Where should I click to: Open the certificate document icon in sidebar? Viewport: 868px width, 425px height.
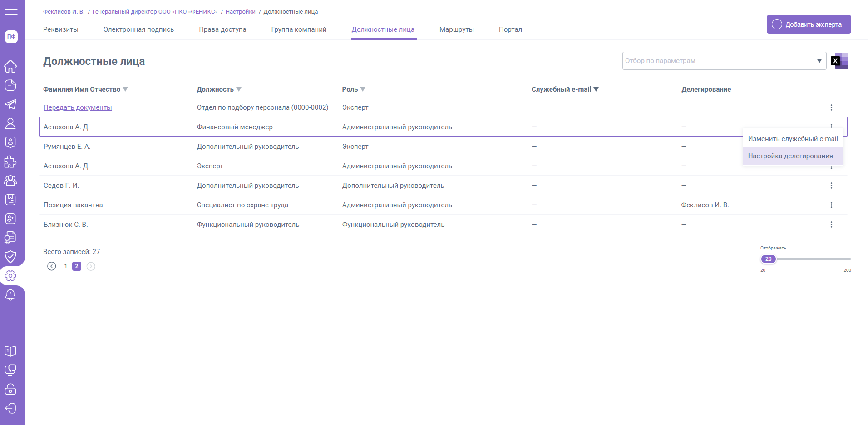click(10, 238)
